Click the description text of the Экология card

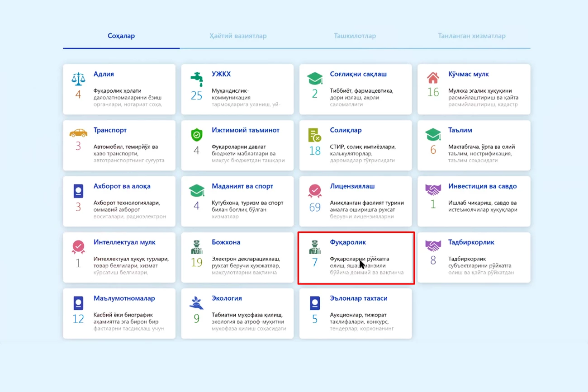[x=249, y=321]
